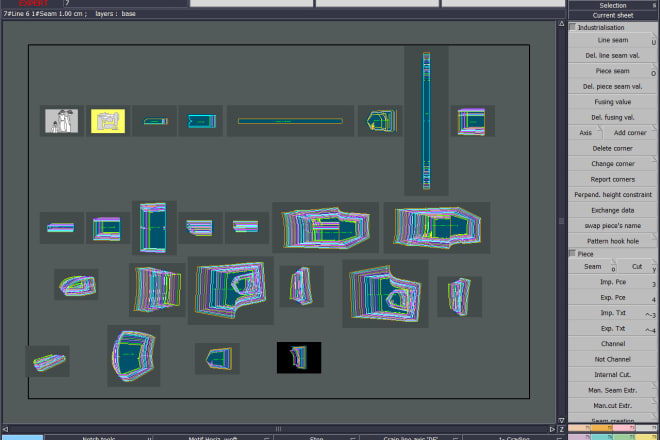Choose Imp. Txt
Image resolution: width=660 pixels, height=440 pixels.
[612, 313]
